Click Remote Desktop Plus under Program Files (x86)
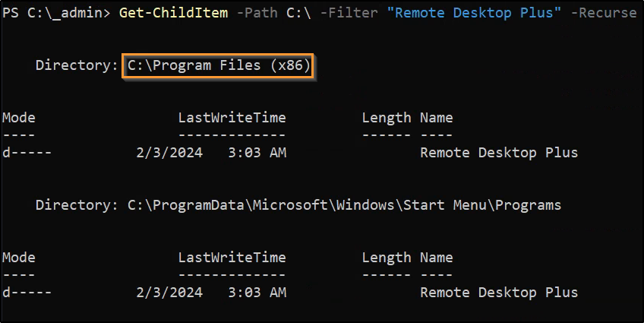This screenshot has width=644, height=323. (499, 153)
